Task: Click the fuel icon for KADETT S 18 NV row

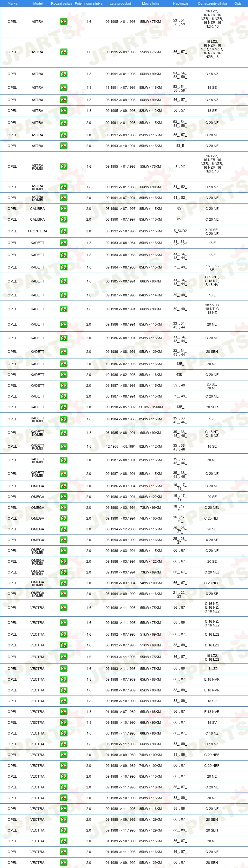Action: (x=63, y=282)
